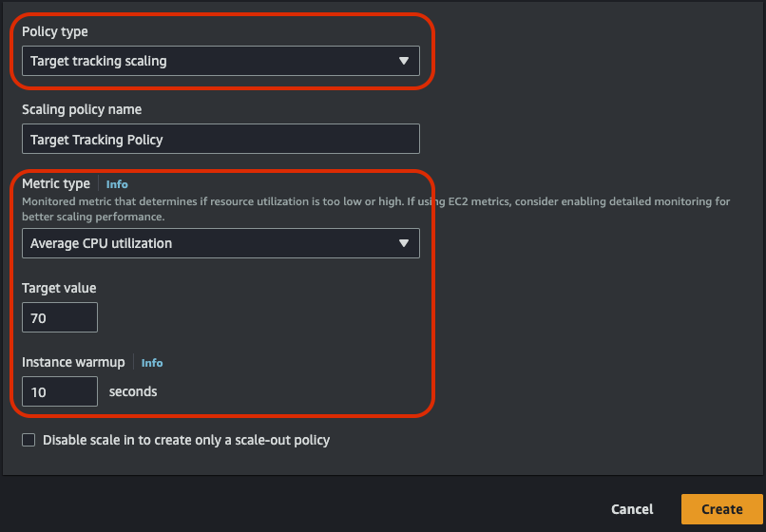Open Info link beside Instance warmup

[152, 363]
